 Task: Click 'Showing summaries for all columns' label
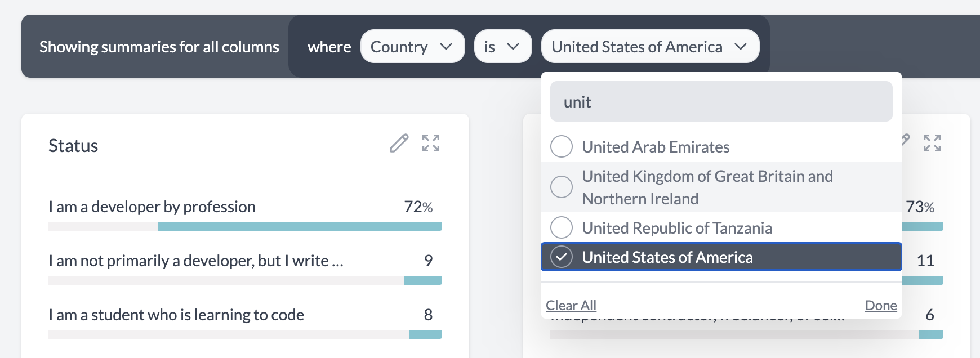click(x=159, y=46)
